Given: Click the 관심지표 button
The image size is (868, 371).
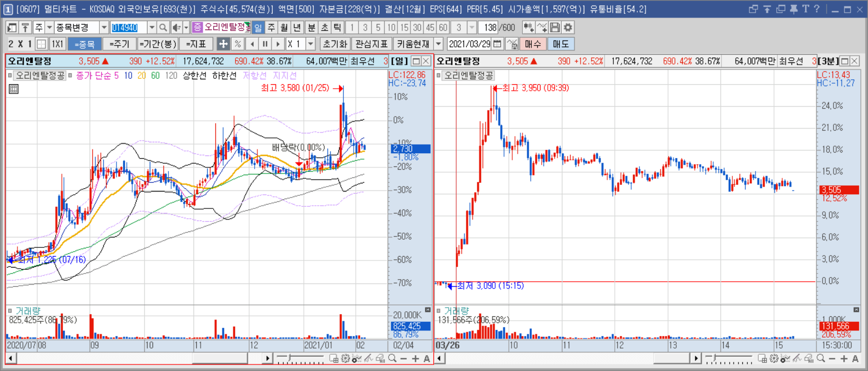Looking at the screenshot, I should click(371, 44).
